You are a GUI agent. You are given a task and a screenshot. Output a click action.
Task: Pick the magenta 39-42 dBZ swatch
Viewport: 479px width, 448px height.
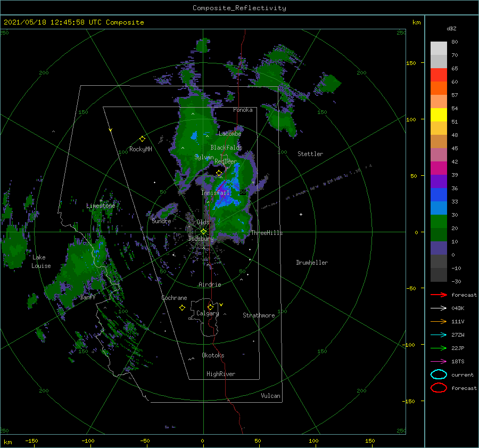pyautogui.click(x=439, y=168)
